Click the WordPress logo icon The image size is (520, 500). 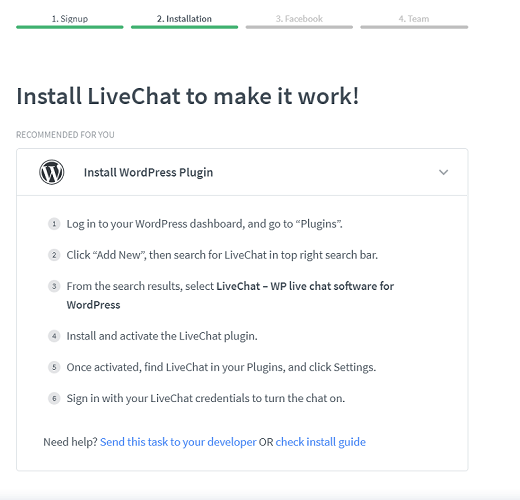pyautogui.click(x=52, y=172)
